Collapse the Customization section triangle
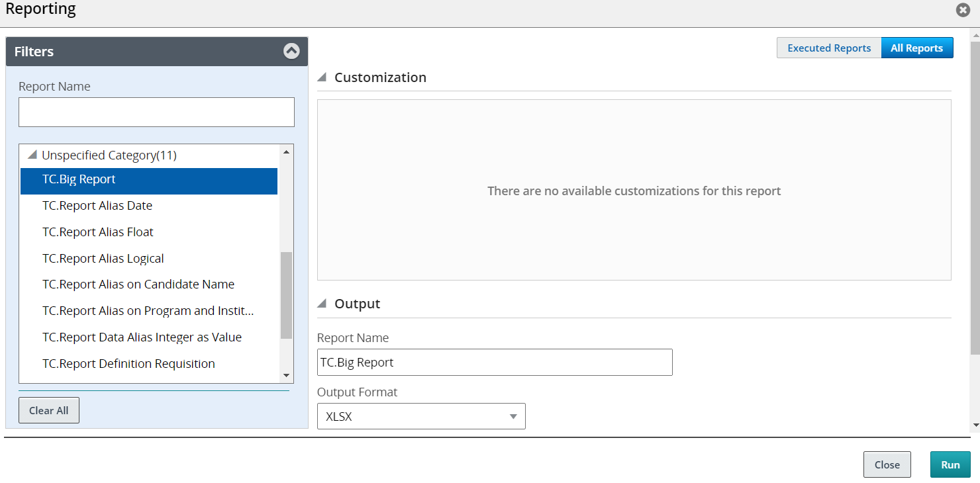The image size is (980, 483). [322, 77]
